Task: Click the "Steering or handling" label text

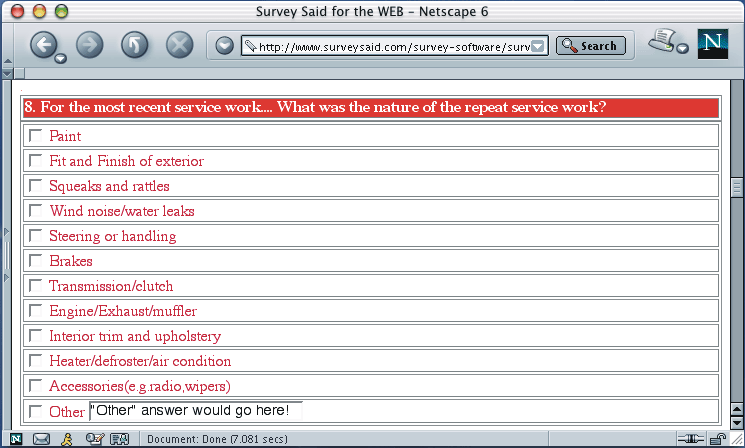Action: point(113,236)
